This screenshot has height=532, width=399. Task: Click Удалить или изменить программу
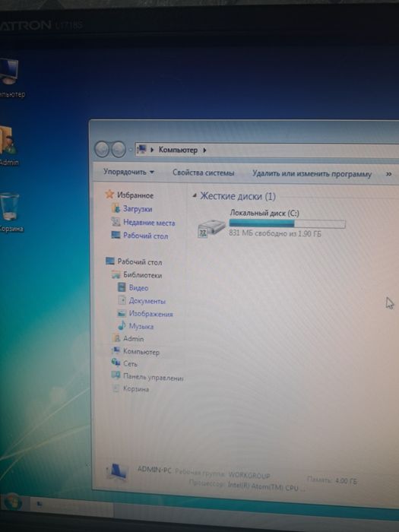(312, 174)
